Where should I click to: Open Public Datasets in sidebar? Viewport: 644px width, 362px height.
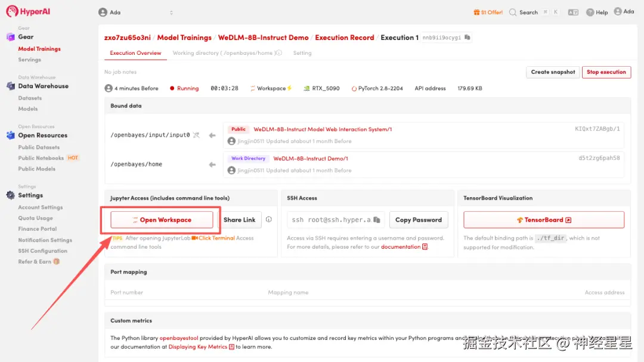[39, 147]
